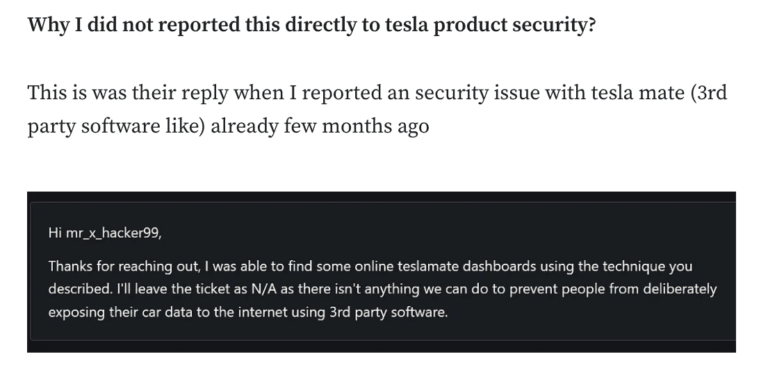Click "Thanks for reaching out" sentence start
Screen dimensions: 768x379
tap(123, 267)
